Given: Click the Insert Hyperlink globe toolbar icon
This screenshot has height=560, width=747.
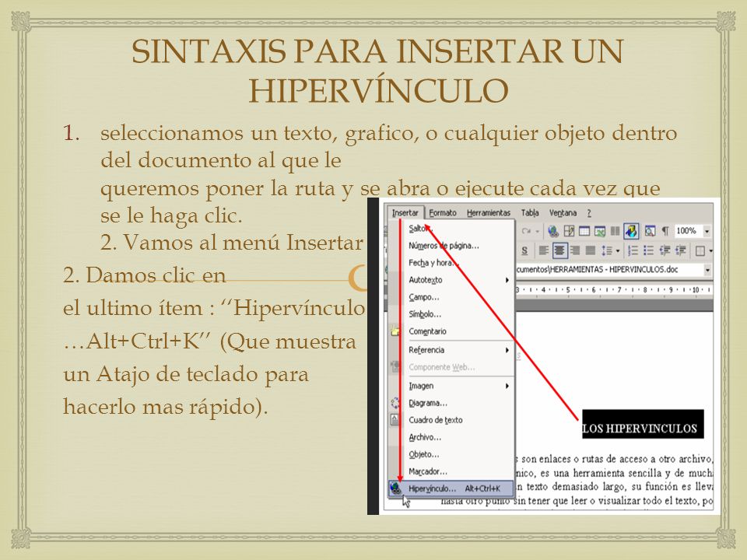Looking at the screenshot, I should (553, 231).
